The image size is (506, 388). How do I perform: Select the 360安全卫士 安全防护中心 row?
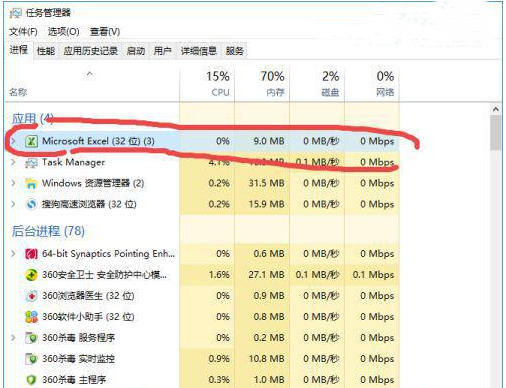click(202, 275)
